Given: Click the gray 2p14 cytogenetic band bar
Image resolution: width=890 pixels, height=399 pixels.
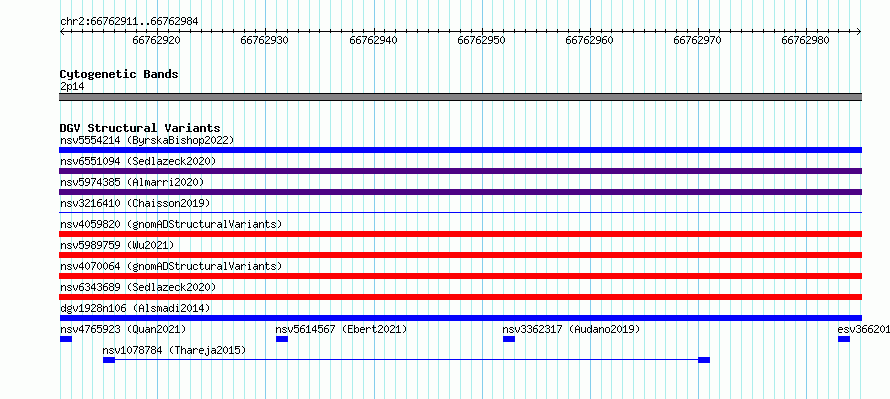Looking at the screenshot, I should [x=460, y=97].
